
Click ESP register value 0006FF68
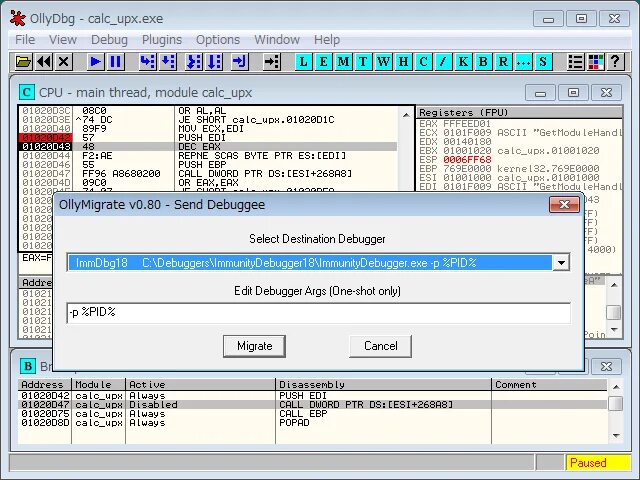pos(467,160)
